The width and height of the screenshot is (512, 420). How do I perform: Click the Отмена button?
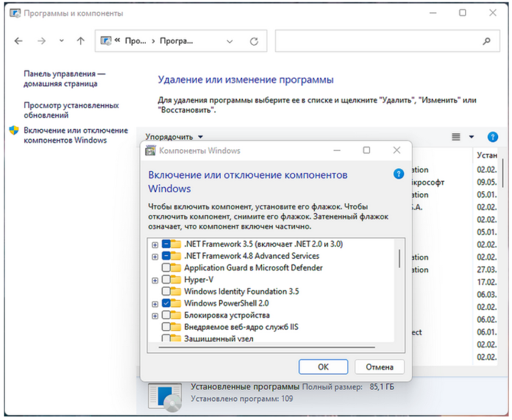[380, 366]
